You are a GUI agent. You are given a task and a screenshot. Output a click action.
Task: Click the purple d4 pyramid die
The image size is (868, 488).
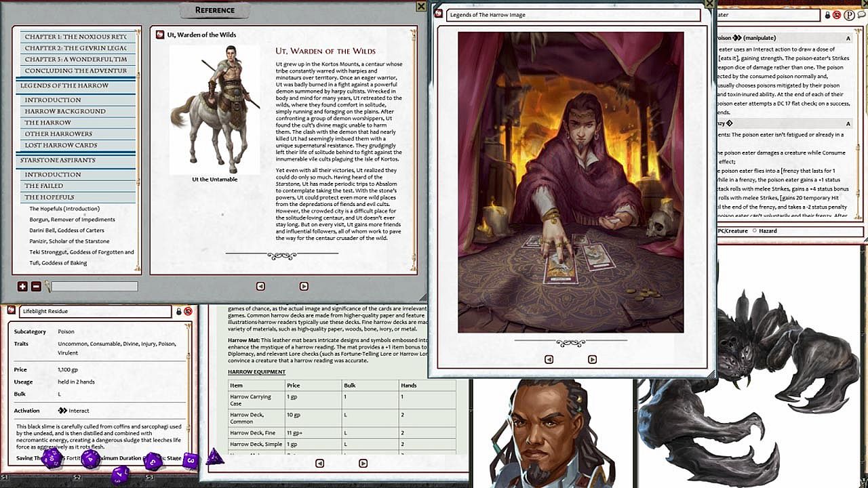(x=215, y=457)
